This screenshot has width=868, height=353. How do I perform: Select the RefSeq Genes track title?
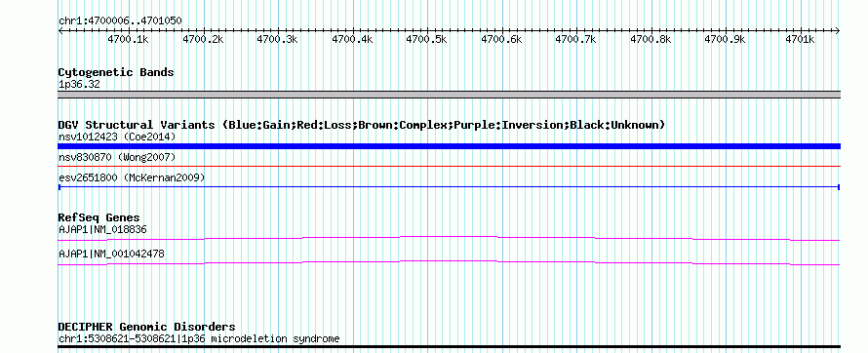point(99,217)
